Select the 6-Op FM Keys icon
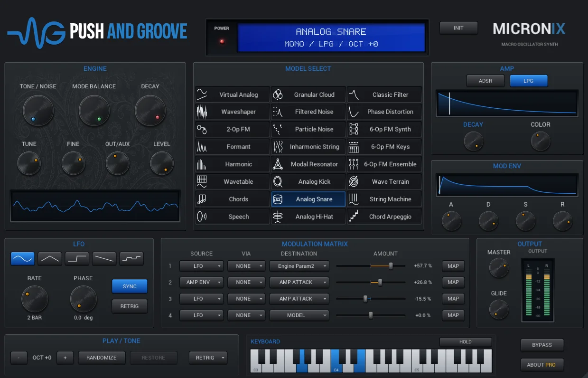 pos(354,147)
